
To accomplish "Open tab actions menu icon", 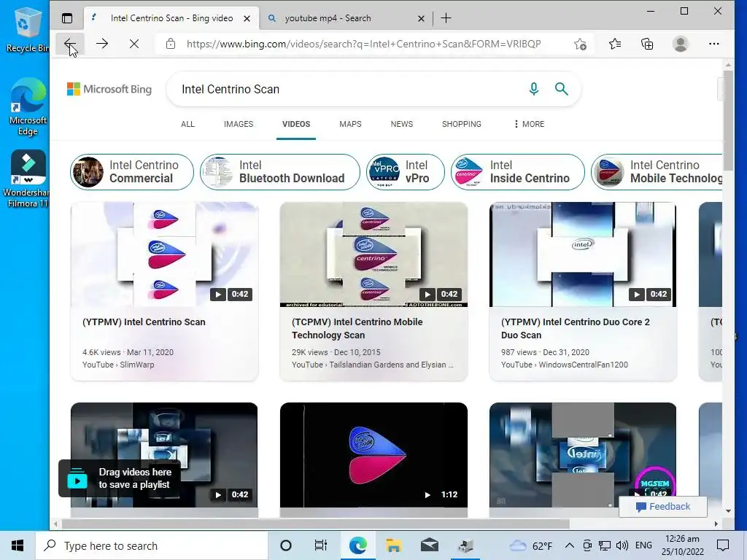I will (67, 18).
